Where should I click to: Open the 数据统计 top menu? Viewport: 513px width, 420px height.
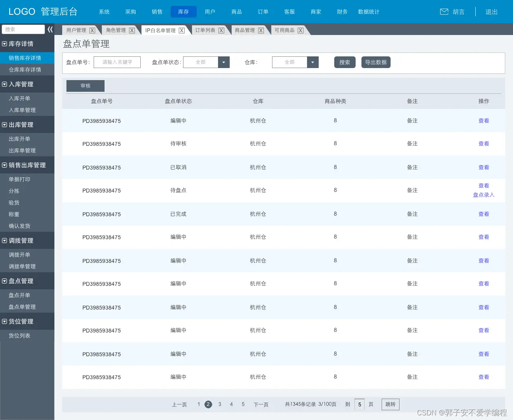pos(368,12)
